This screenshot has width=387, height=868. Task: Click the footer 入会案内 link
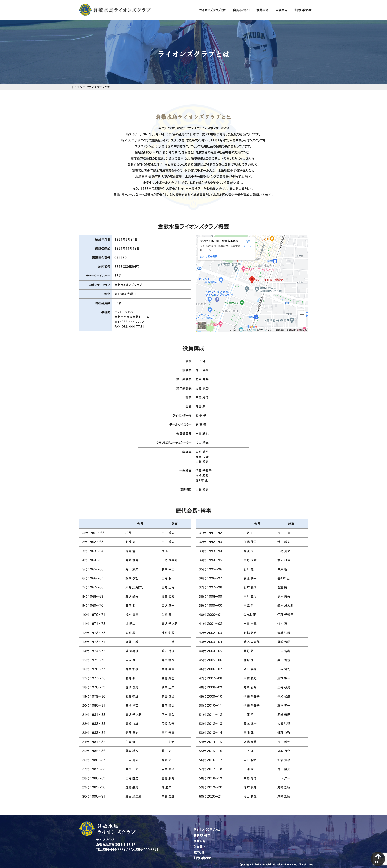(199, 847)
